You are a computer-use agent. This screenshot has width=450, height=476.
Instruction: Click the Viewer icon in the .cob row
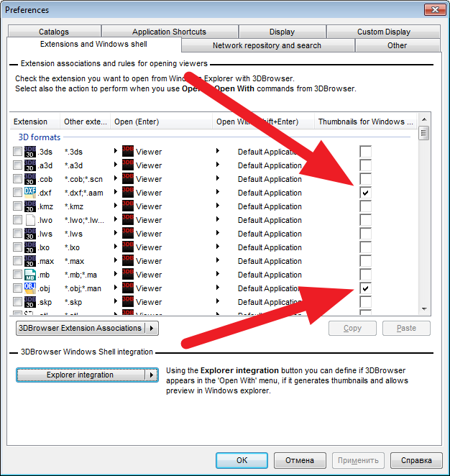pyautogui.click(x=128, y=178)
